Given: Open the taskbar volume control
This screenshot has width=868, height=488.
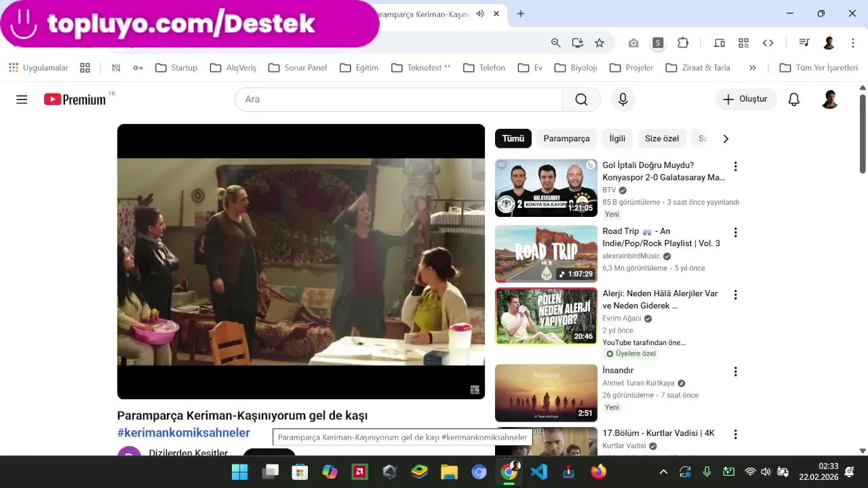Looking at the screenshot, I should 766,472.
